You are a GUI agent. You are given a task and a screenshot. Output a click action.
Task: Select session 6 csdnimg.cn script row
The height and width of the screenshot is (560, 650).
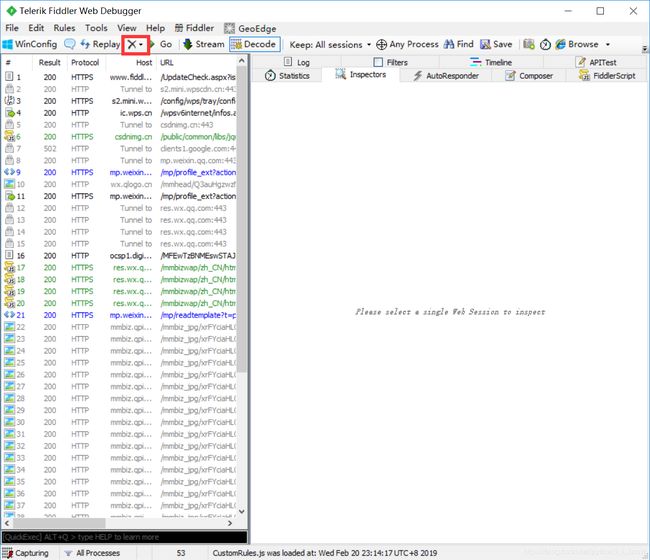[120, 136]
